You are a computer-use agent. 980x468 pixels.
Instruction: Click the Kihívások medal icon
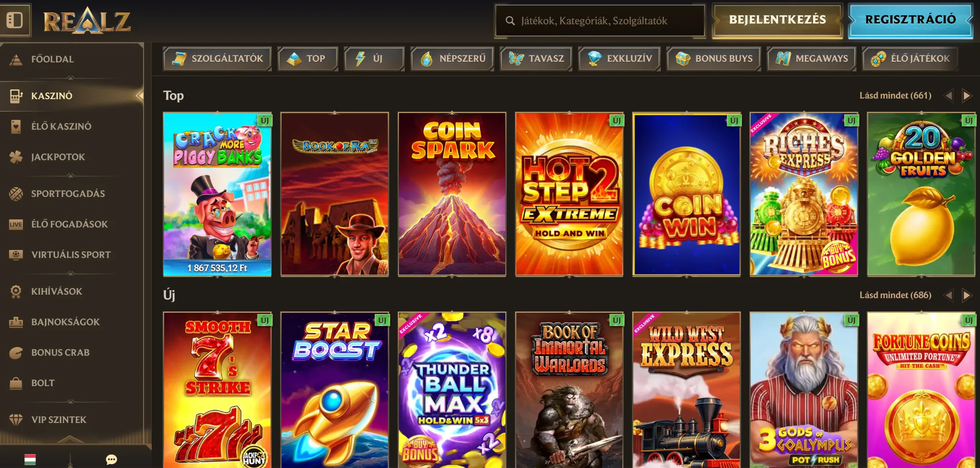pyautogui.click(x=16, y=291)
